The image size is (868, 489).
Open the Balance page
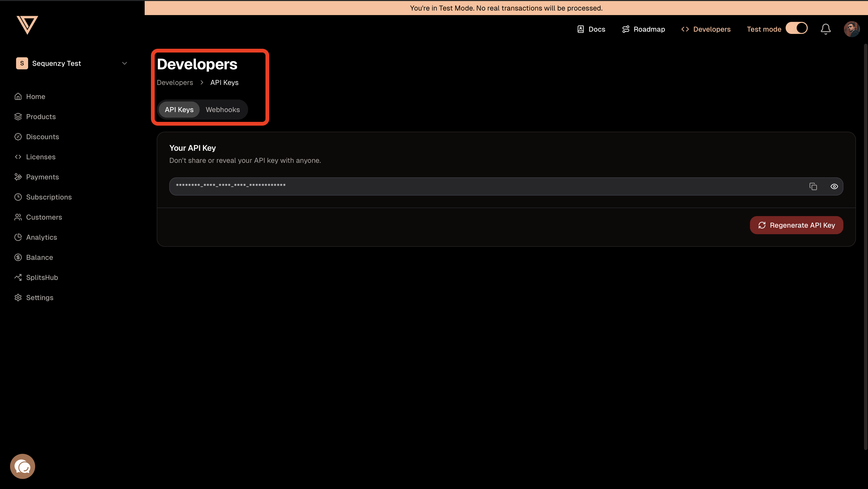tap(39, 257)
